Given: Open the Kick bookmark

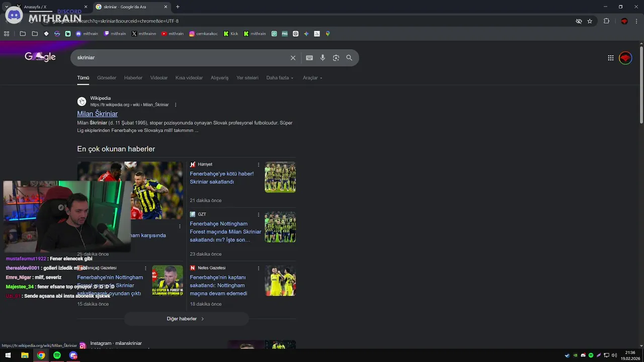Looking at the screenshot, I should (x=231, y=34).
